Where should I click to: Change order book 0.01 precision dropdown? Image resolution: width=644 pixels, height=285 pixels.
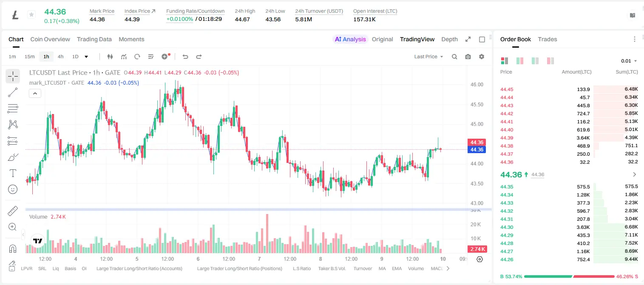[x=629, y=61]
